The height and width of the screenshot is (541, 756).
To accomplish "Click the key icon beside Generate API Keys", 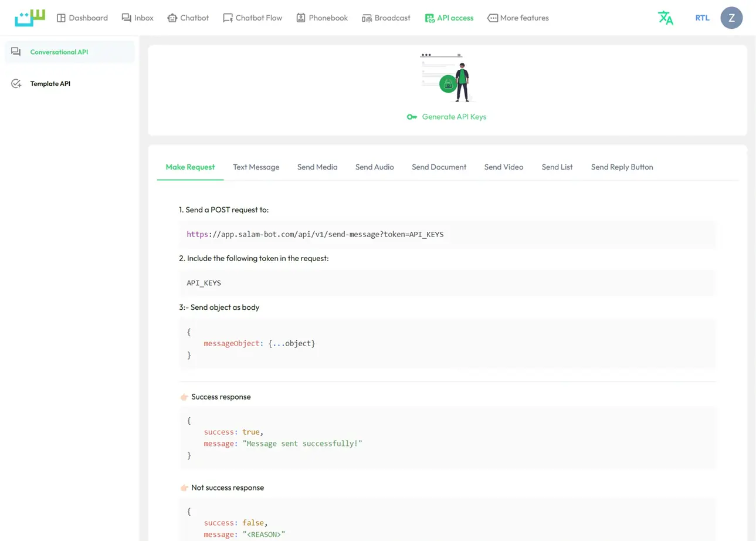I will click(x=412, y=117).
